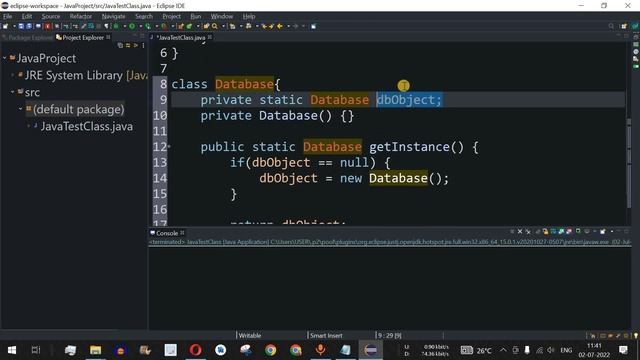This screenshot has height=360, width=640.
Task: Click the Open Console icon
Action: tap(602, 231)
